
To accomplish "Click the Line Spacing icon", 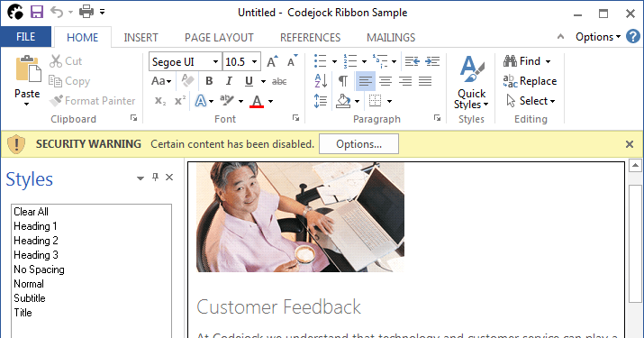I will pos(321,101).
